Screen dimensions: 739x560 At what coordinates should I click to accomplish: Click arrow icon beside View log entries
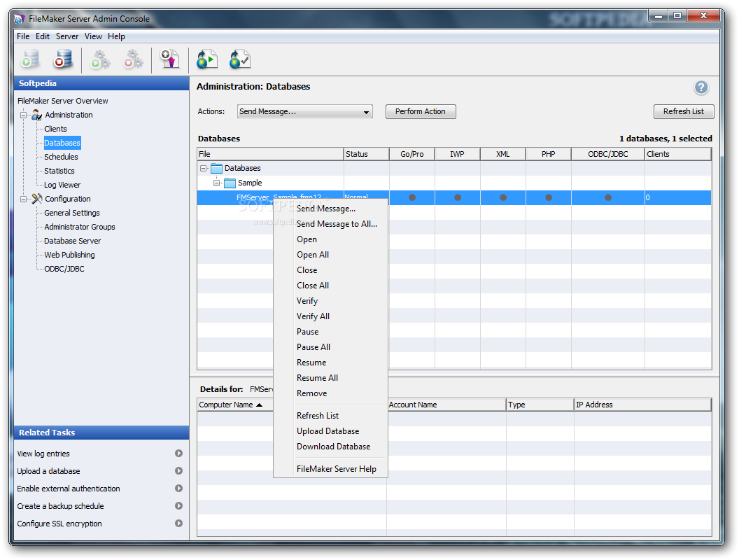click(178, 454)
